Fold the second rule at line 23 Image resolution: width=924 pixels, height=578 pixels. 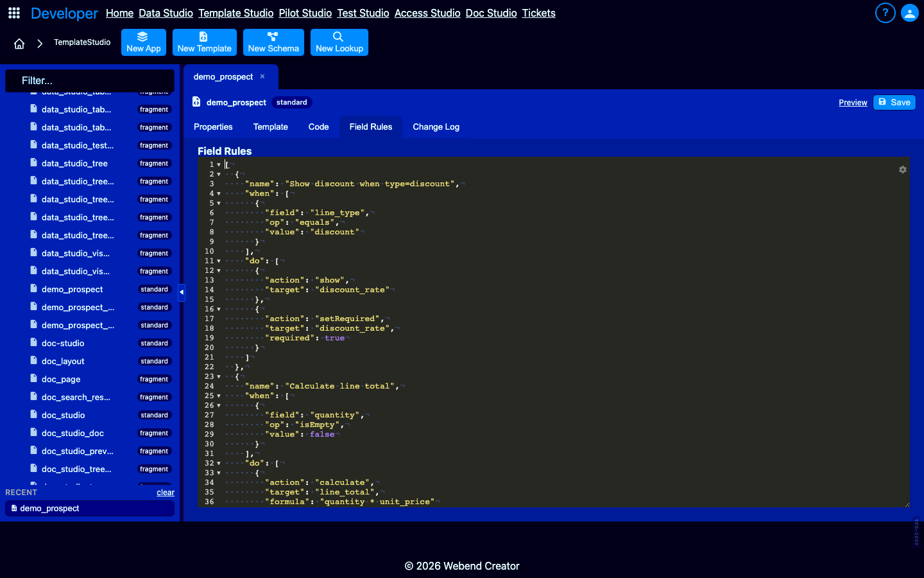(219, 376)
